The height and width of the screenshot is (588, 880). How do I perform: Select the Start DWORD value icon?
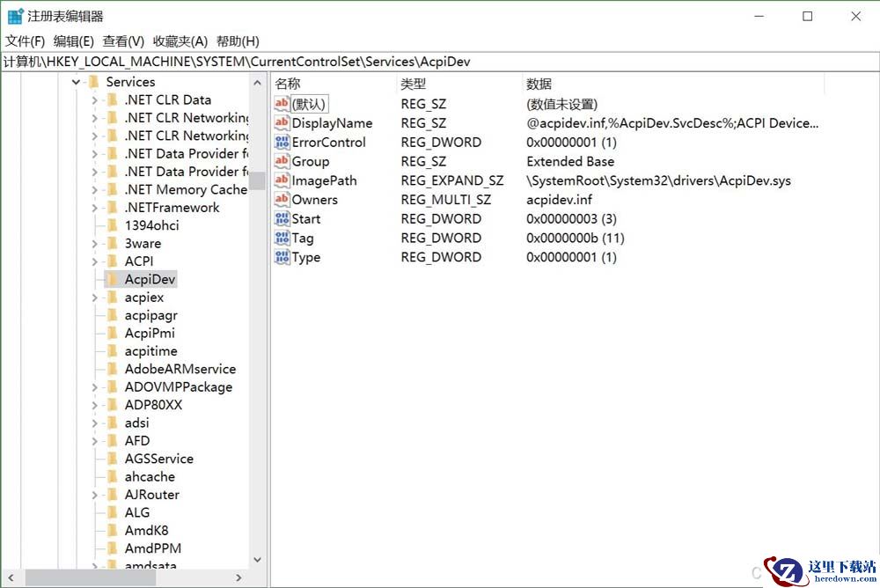click(282, 218)
